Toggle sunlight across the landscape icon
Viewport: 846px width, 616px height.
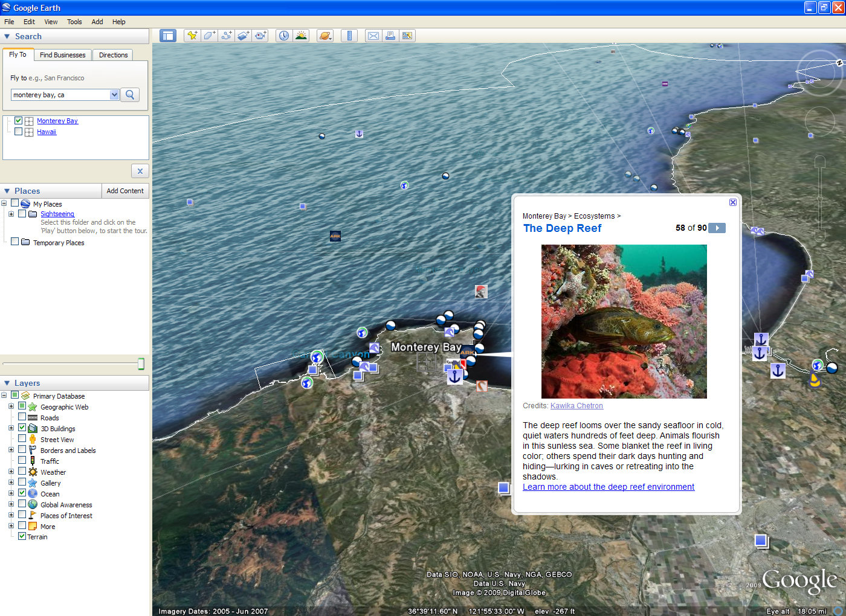click(x=301, y=36)
